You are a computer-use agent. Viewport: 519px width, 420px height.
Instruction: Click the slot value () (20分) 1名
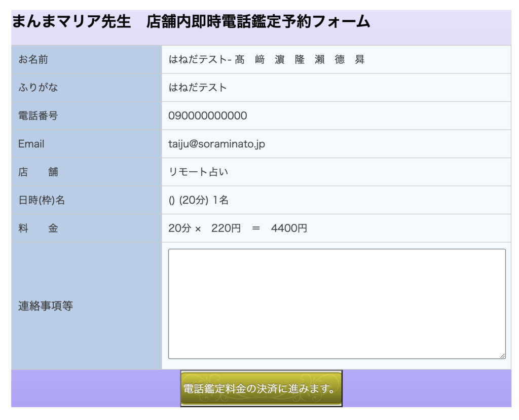[199, 200]
